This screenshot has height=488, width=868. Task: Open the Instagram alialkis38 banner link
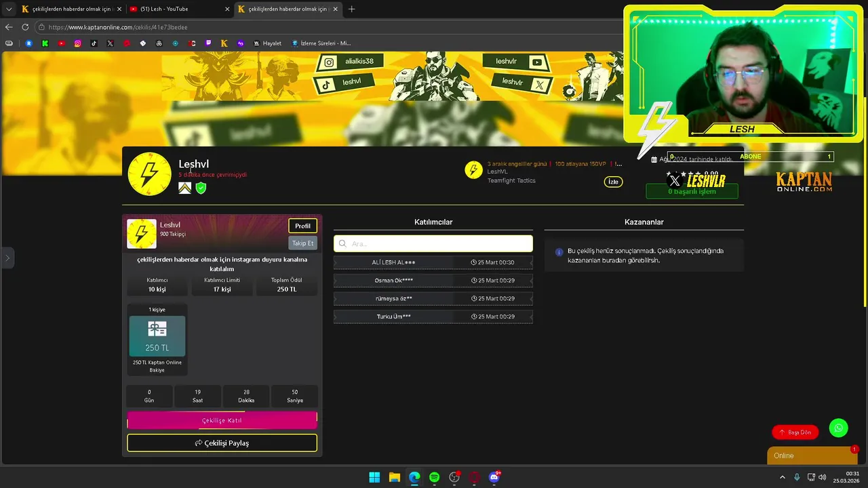[349, 62]
